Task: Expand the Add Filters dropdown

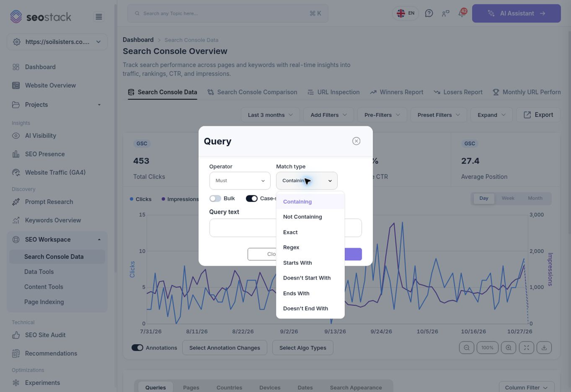Action: coord(328,115)
